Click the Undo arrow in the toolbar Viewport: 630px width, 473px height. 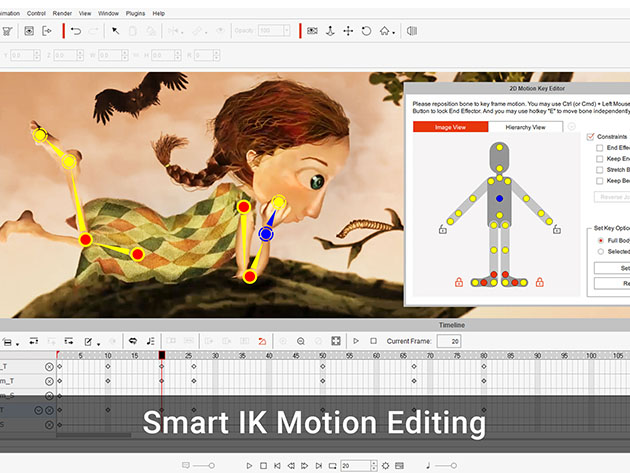point(76,31)
